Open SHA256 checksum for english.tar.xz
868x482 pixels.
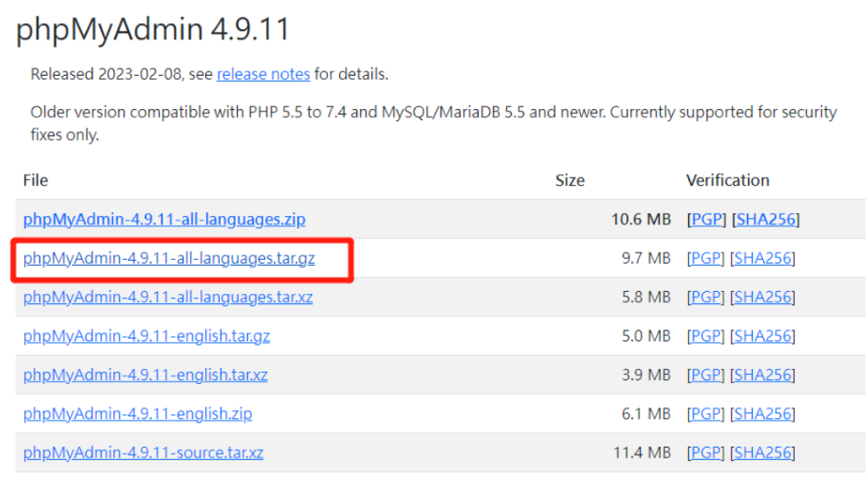pyautogui.click(x=763, y=375)
